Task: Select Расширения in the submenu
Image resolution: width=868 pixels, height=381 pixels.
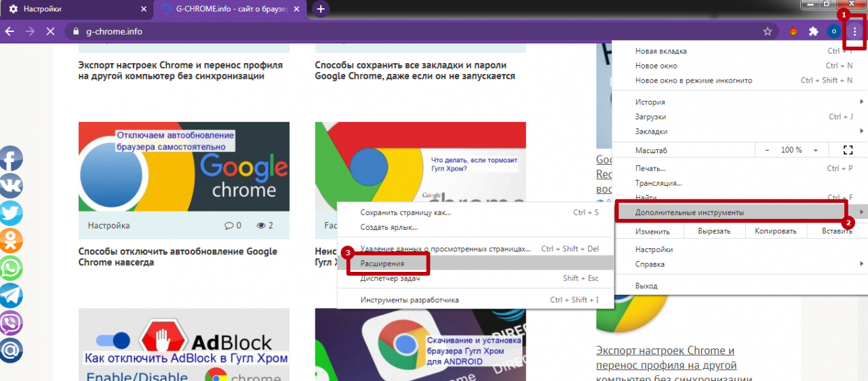Action: pos(475,263)
